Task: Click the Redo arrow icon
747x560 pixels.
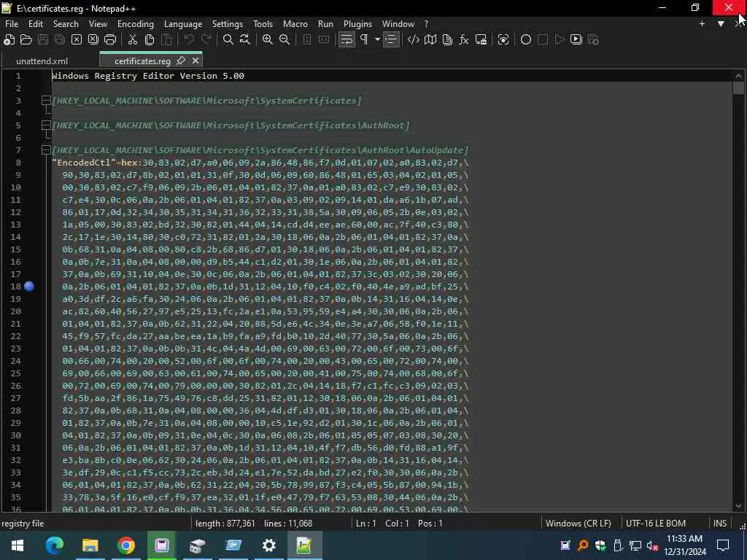Action: click(206, 40)
